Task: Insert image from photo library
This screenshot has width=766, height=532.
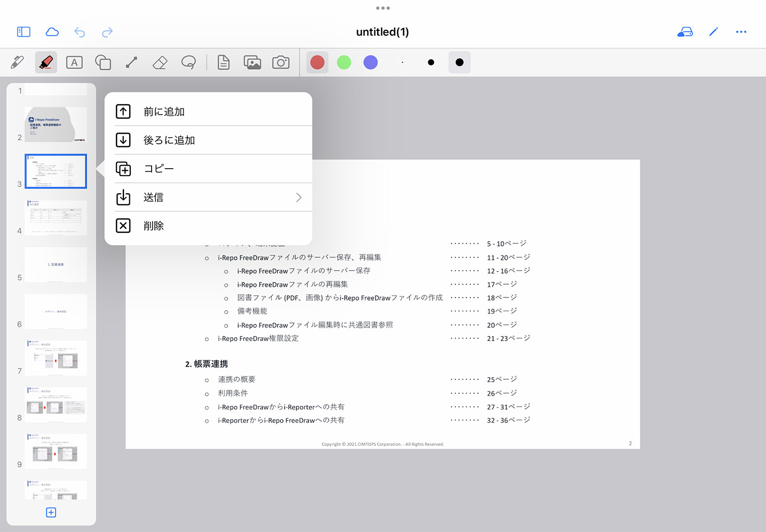Action: [252, 62]
